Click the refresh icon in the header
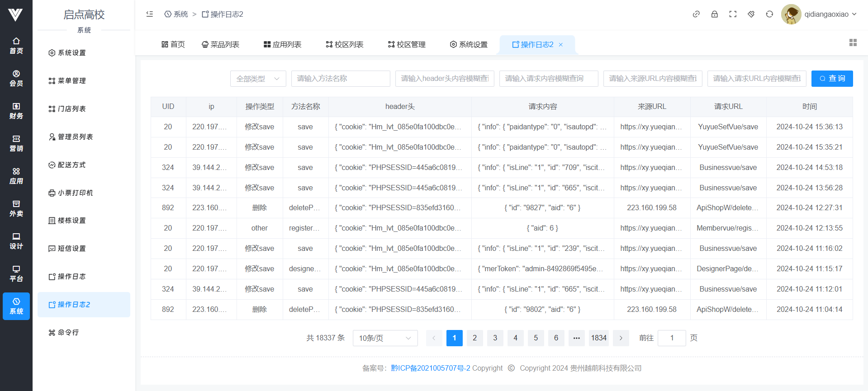 [x=769, y=14]
